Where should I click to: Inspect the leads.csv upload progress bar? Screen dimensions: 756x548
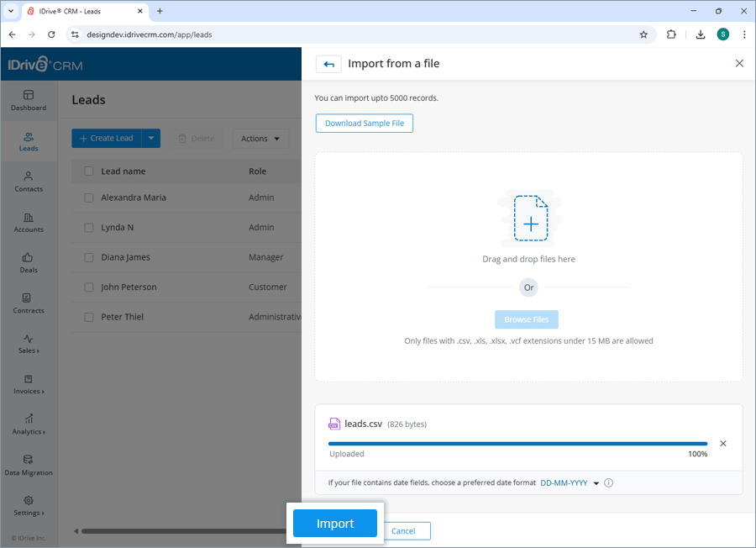click(517, 443)
